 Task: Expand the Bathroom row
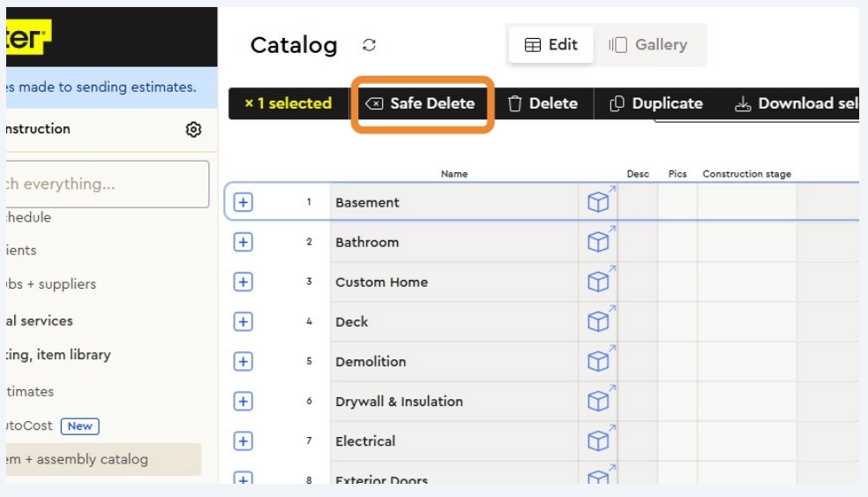click(x=243, y=242)
